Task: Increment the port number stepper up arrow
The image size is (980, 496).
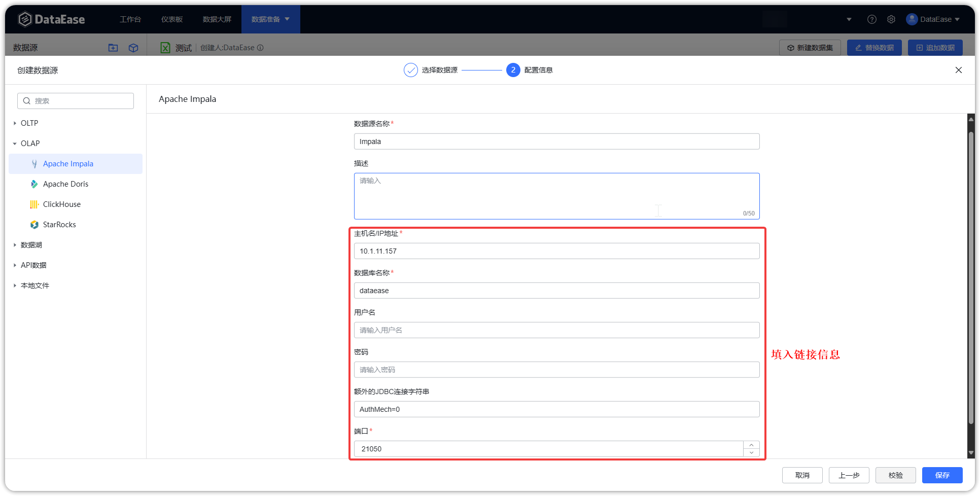Action: 751,445
